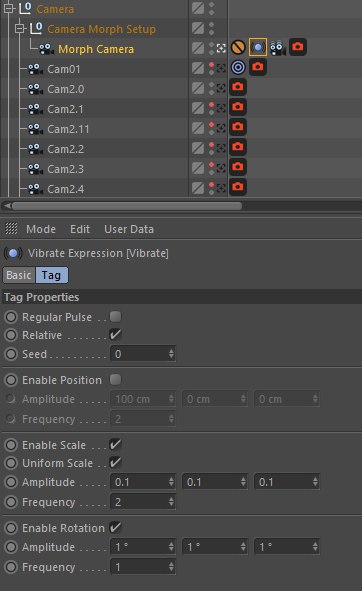Toggle the Enable Position keyframe circle
Viewport: 362px width, 591px height.
[11, 380]
